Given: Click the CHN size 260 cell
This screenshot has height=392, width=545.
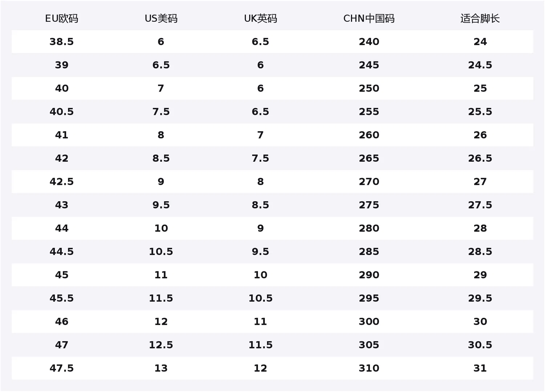Looking at the screenshot, I should point(369,135).
